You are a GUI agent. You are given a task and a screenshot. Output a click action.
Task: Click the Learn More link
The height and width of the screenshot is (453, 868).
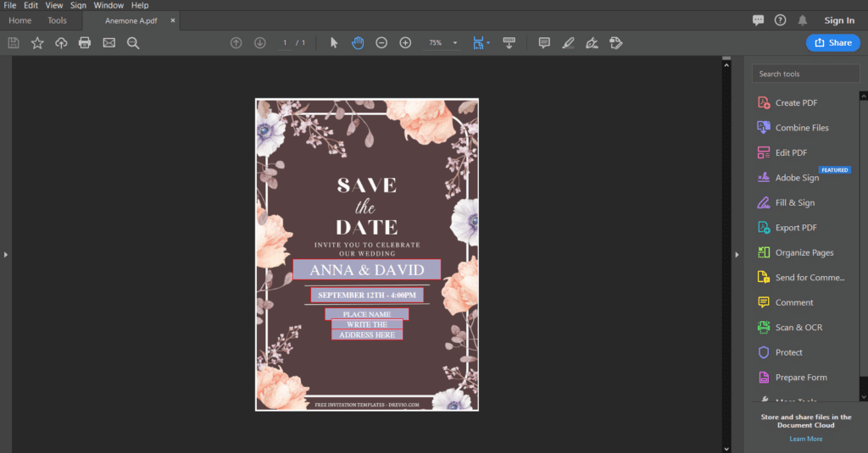806,439
